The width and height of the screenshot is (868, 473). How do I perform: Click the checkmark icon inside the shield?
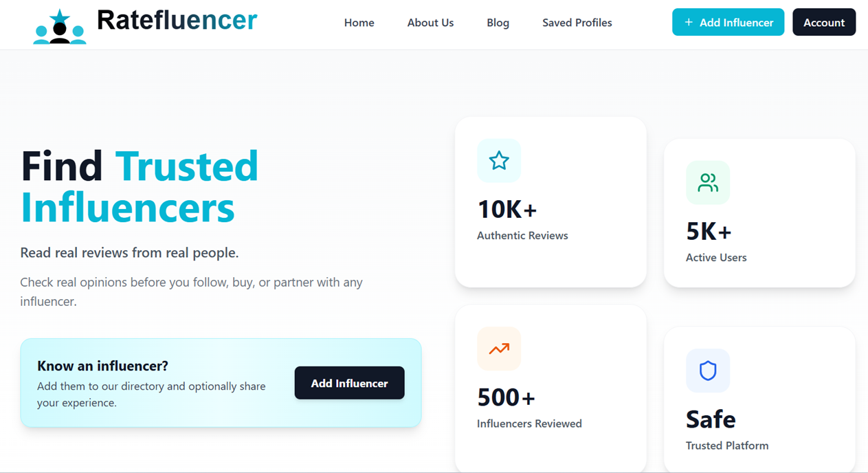pyautogui.click(x=708, y=371)
